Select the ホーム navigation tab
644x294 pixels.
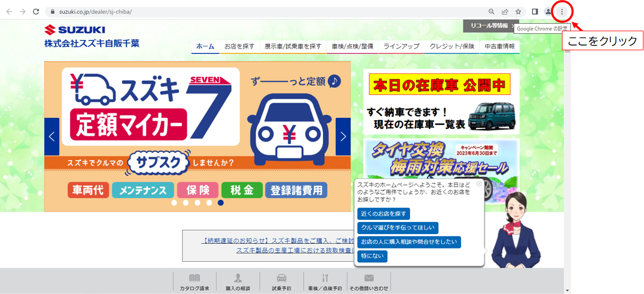(205, 47)
